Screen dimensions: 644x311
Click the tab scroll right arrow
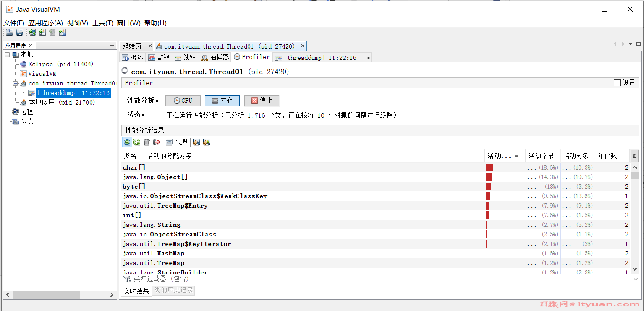coord(623,44)
